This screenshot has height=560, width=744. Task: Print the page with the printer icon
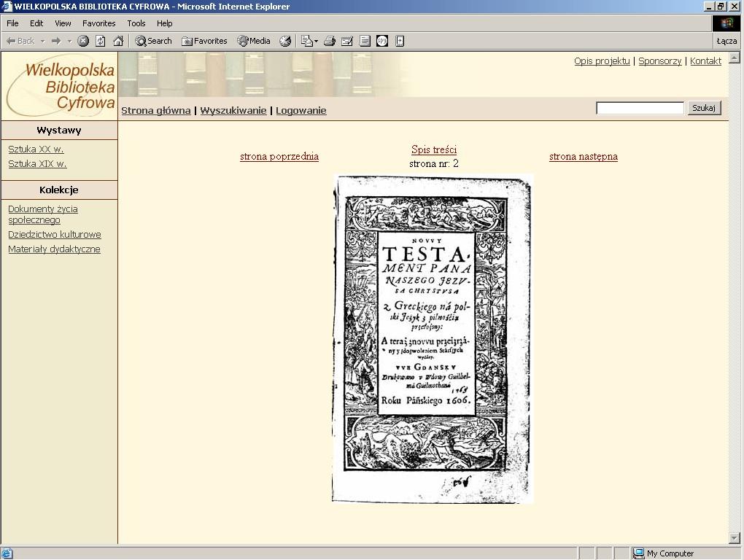click(x=329, y=42)
